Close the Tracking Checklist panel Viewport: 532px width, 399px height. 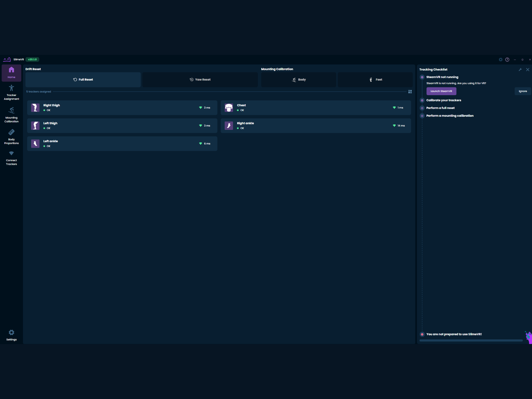point(528,69)
